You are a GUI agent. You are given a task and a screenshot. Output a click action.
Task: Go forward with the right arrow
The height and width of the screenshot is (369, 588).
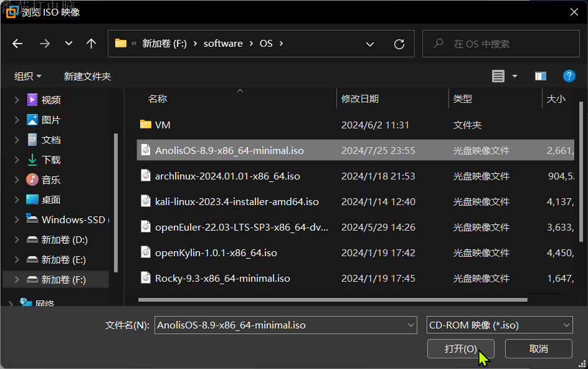pos(45,44)
